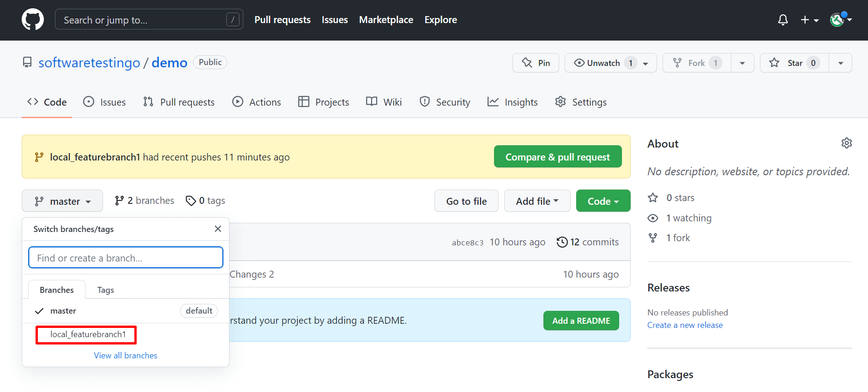Viewport: 868px width, 392px height.
Task: Open the user avatar menu
Action: click(x=841, y=20)
